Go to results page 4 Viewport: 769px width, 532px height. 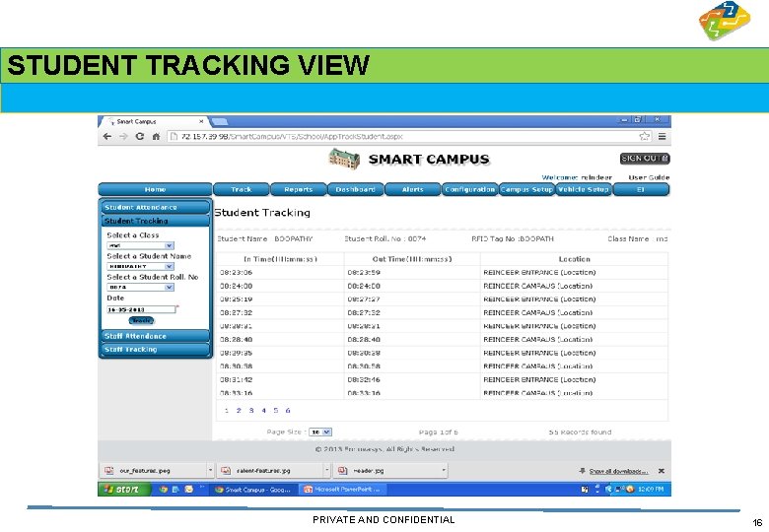point(263,411)
